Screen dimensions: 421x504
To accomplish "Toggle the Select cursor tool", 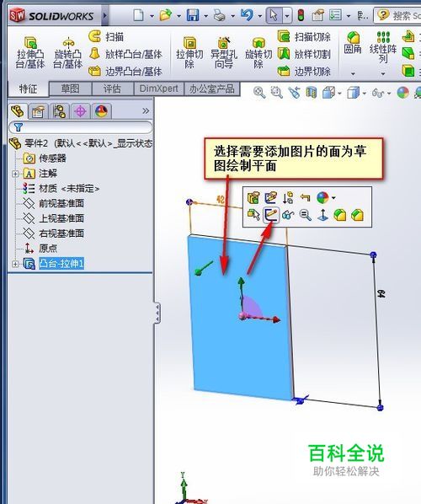I will tap(274, 15).
